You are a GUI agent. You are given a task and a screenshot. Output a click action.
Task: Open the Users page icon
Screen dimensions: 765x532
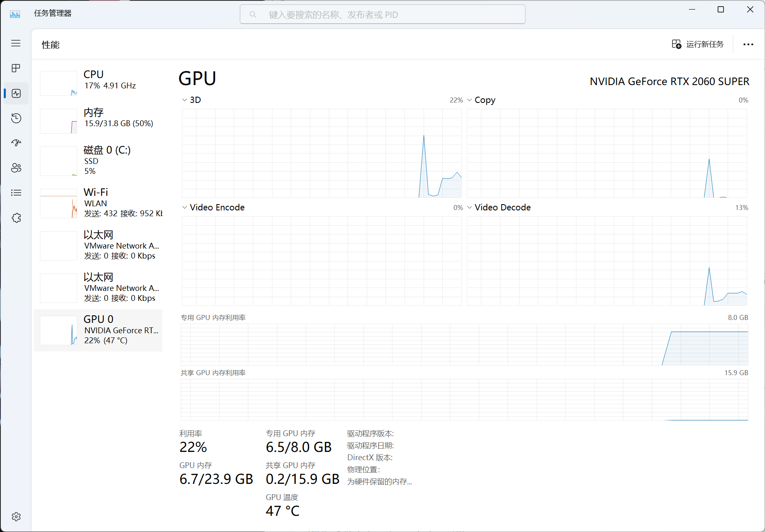(16, 168)
